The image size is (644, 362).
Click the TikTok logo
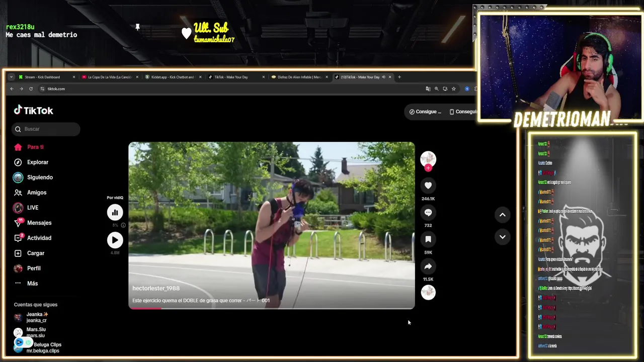(33, 110)
